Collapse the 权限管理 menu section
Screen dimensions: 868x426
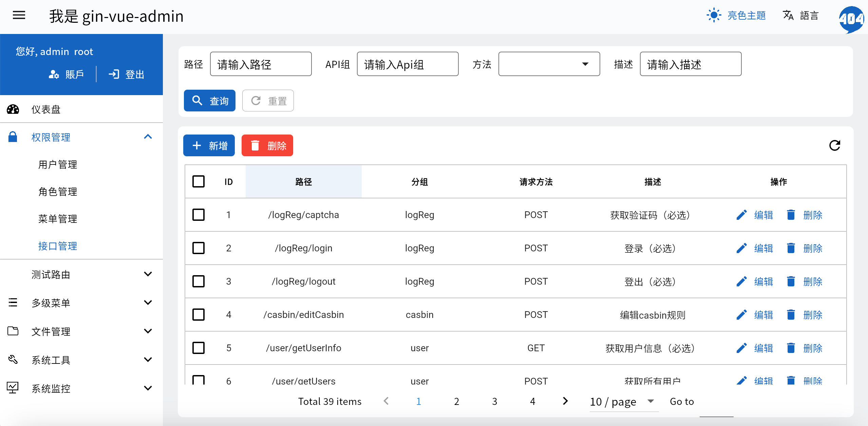click(x=148, y=137)
